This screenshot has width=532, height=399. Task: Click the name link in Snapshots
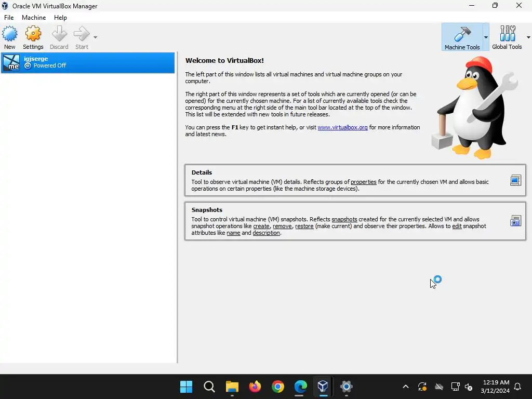[x=233, y=233]
